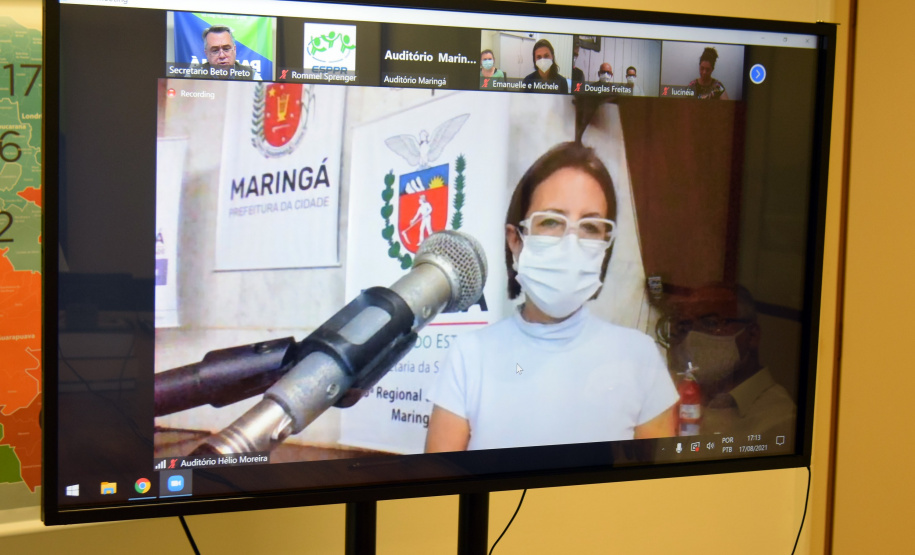Select the Auditório Maringá participant tile

pos(431,57)
